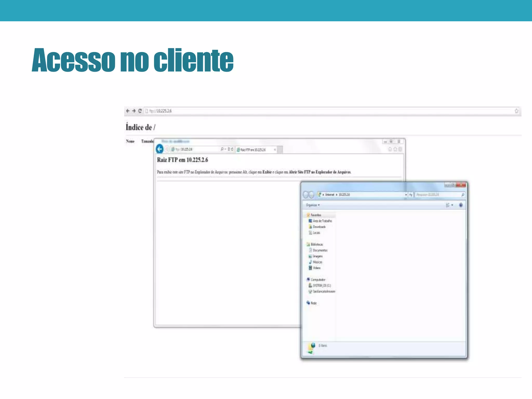Select SYSTEM_OS (C:) drive

(322, 285)
